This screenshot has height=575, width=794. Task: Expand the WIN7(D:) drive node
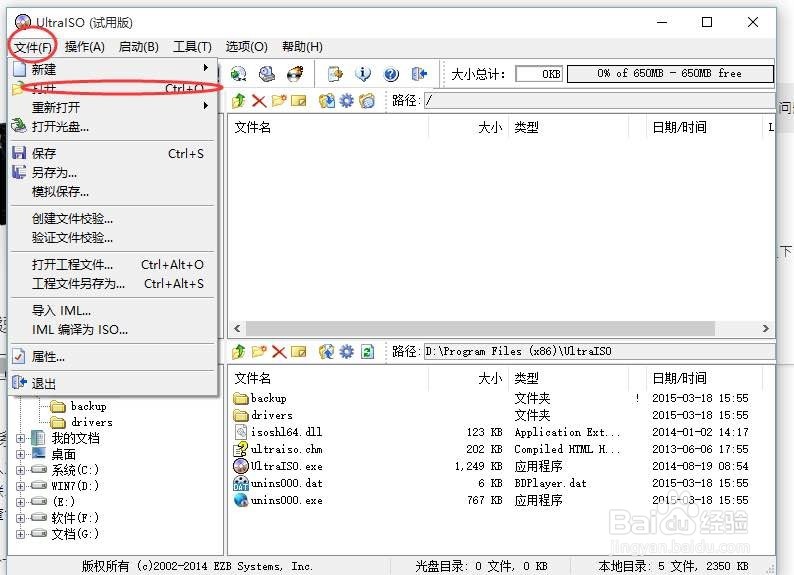tap(20, 486)
